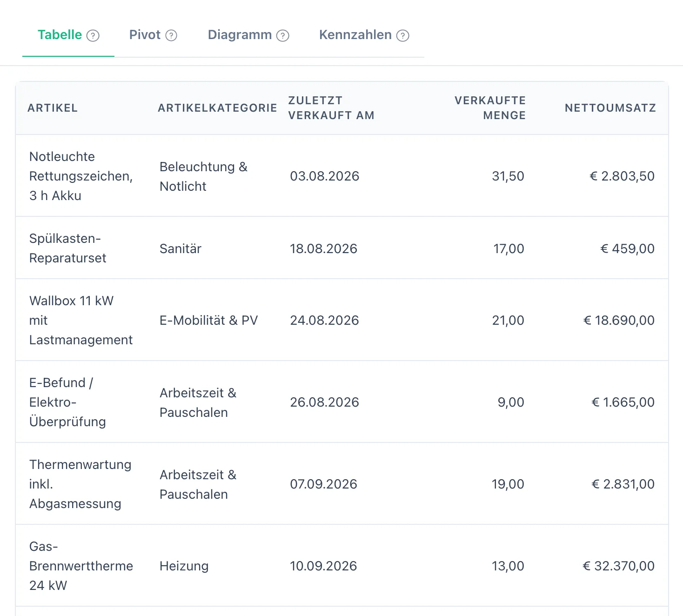This screenshot has height=616, width=683.
Task: Click the date 26.08.2026
Action: [325, 402]
